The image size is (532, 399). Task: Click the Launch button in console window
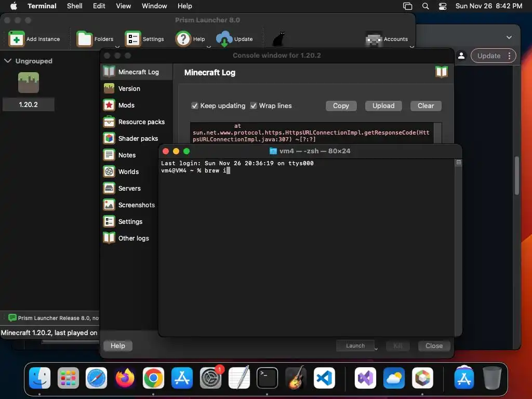tap(355, 345)
